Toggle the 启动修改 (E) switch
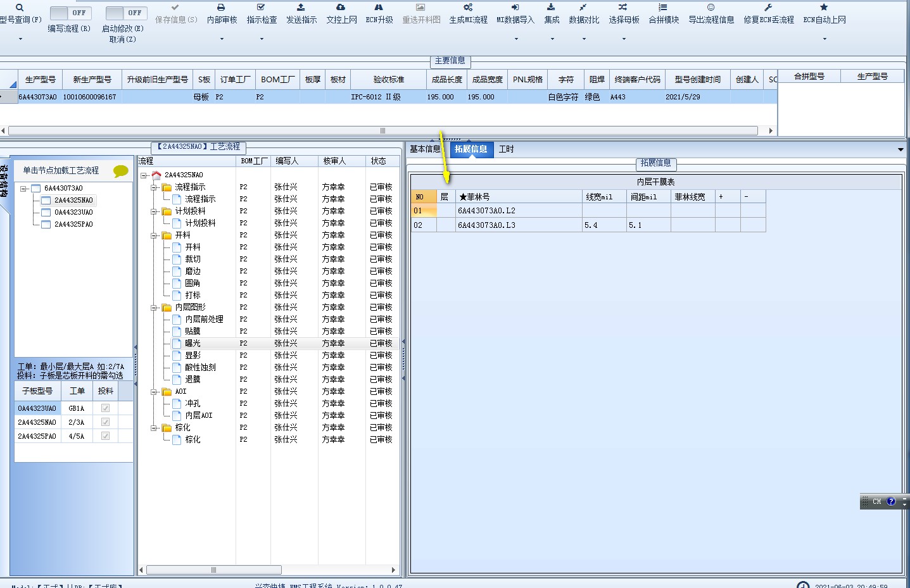 (x=126, y=13)
